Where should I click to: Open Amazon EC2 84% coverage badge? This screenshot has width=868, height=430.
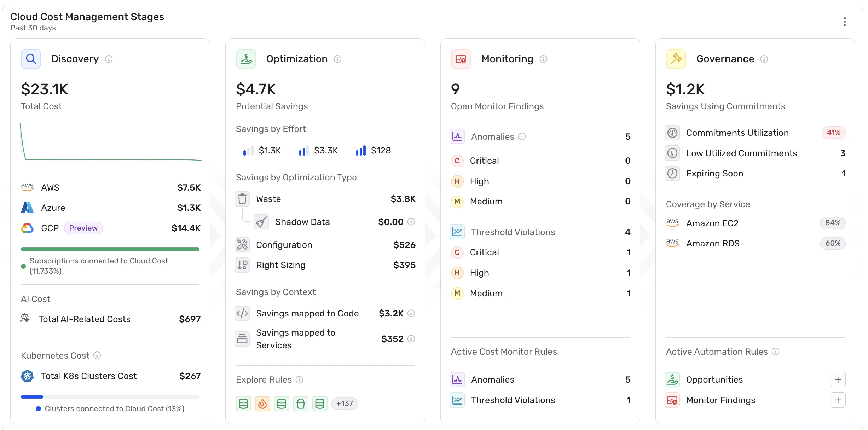click(x=833, y=223)
